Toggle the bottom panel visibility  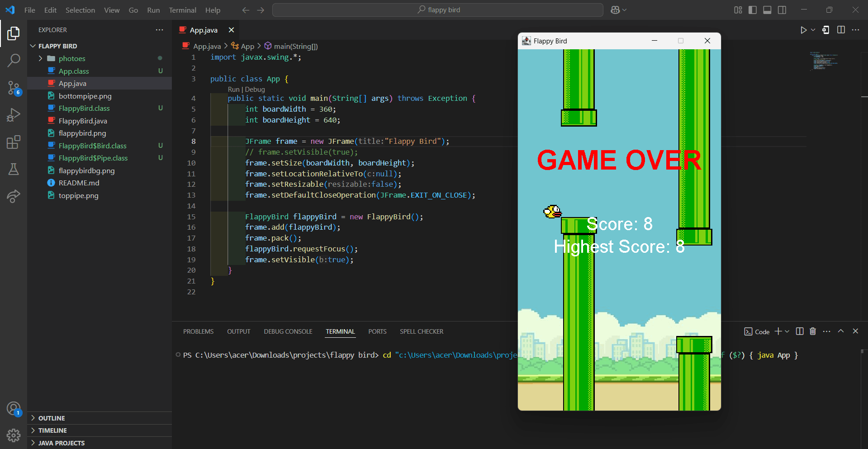(767, 10)
